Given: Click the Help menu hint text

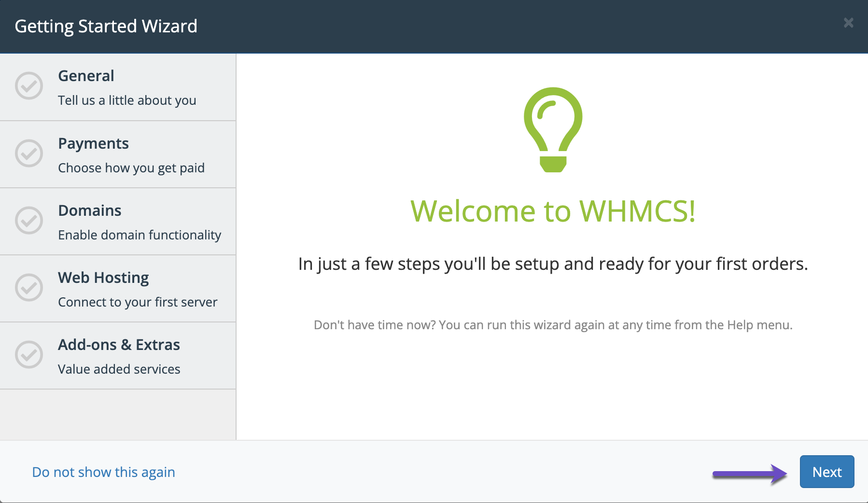Looking at the screenshot, I should pyautogui.click(x=553, y=325).
